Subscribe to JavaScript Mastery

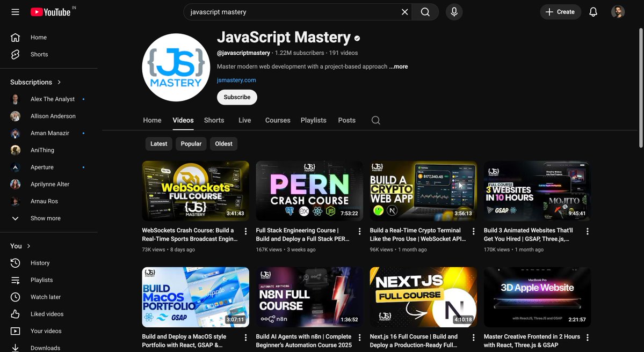(237, 97)
